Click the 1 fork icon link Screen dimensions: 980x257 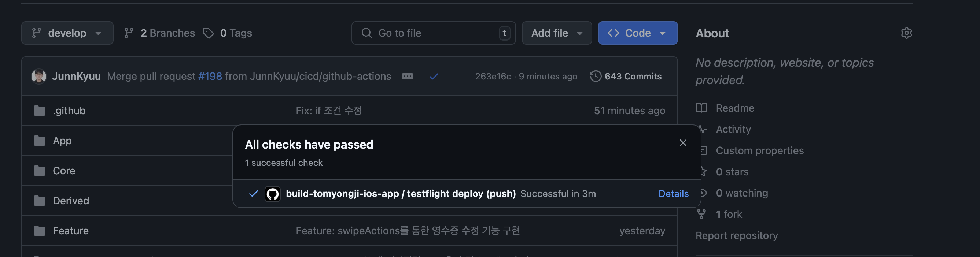[x=701, y=215]
